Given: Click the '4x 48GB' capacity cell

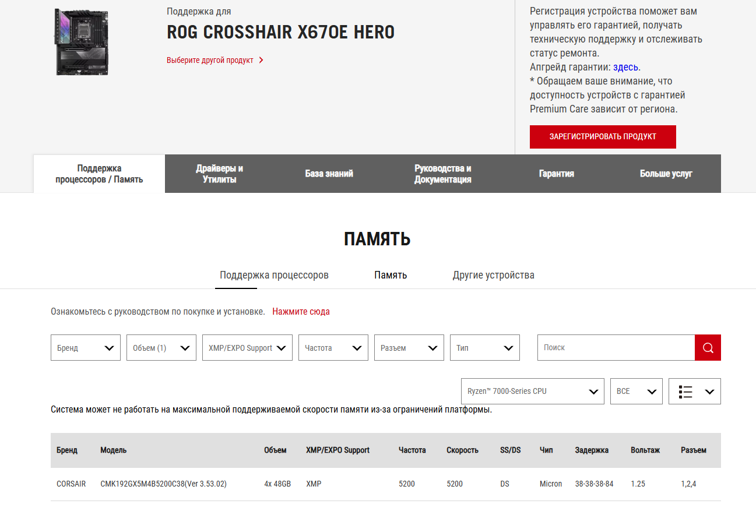Looking at the screenshot, I should pos(277,484).
